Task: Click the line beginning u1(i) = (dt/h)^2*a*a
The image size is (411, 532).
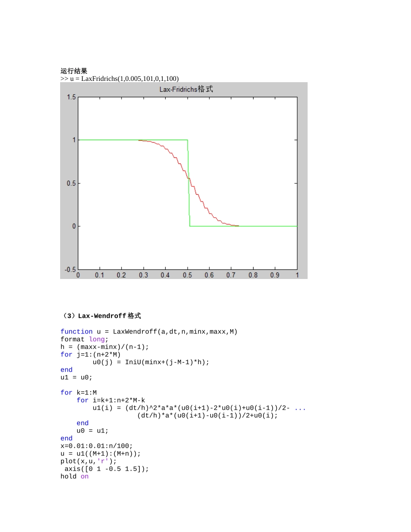Action: click(x=199, y=408)
